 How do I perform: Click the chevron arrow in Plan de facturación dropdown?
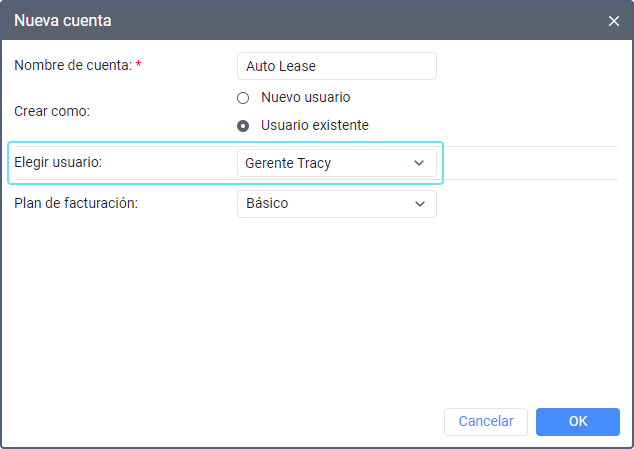coord(419,204)
